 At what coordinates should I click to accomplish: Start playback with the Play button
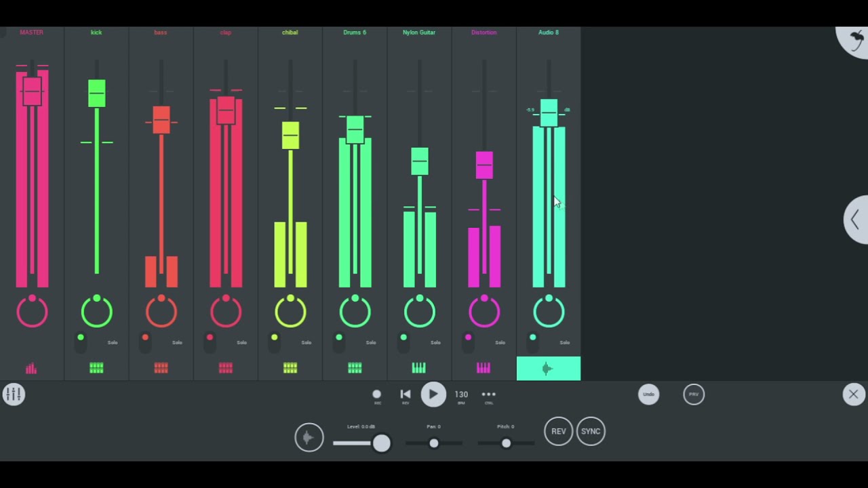click(x=433, y=394)
